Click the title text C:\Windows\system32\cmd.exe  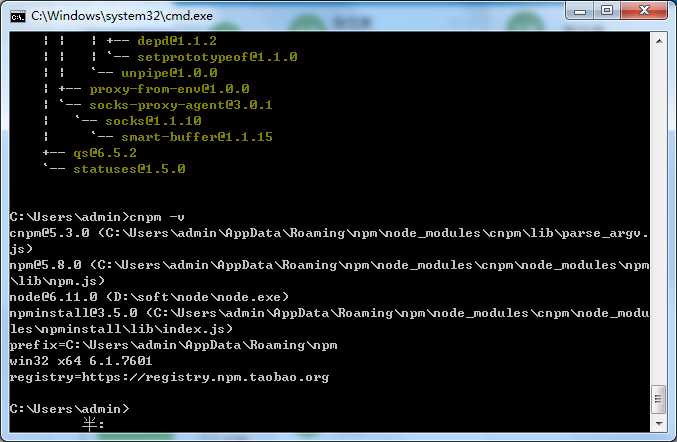(122, 16)
